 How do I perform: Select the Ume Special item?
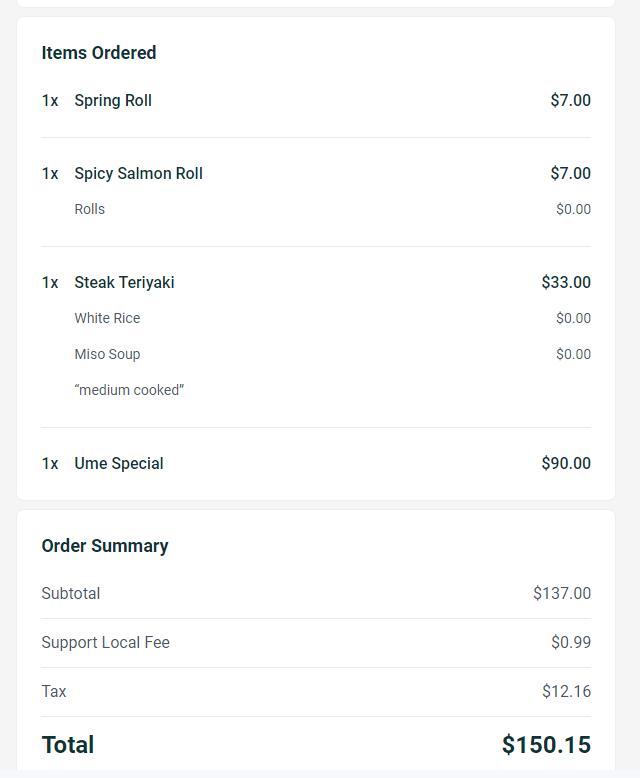point(119,464)
